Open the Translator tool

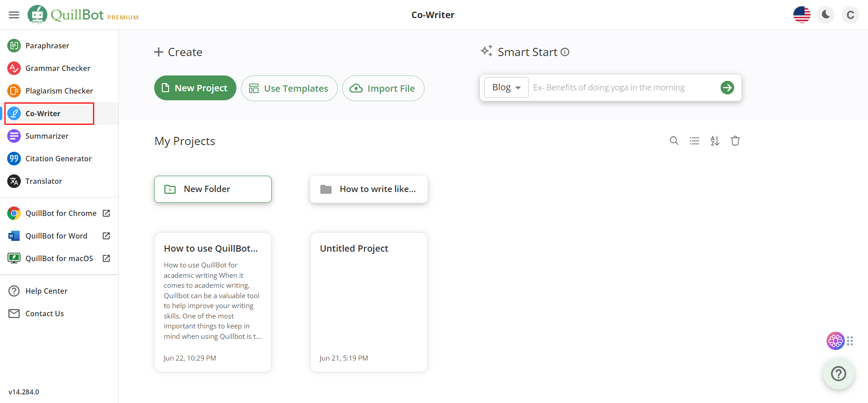click(59, 181)
